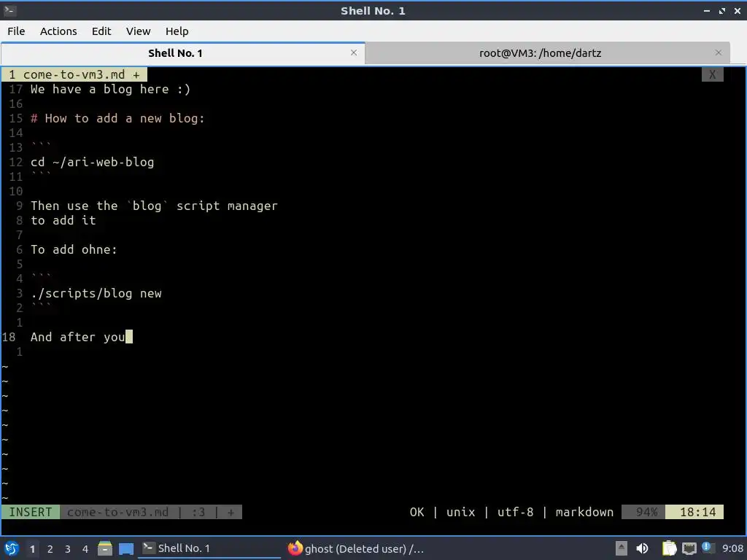The height and width of the screenshot is (560, 747).
Task: Click the 'unix' file format in the status line
Action: coord(461,512)
